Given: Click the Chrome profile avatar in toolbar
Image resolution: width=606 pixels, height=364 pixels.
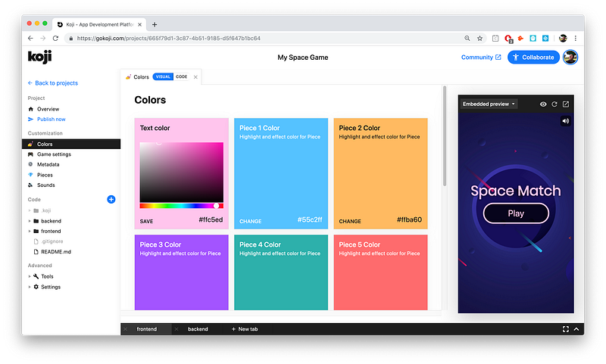Looking at the screenshot, I should (563, 38).
